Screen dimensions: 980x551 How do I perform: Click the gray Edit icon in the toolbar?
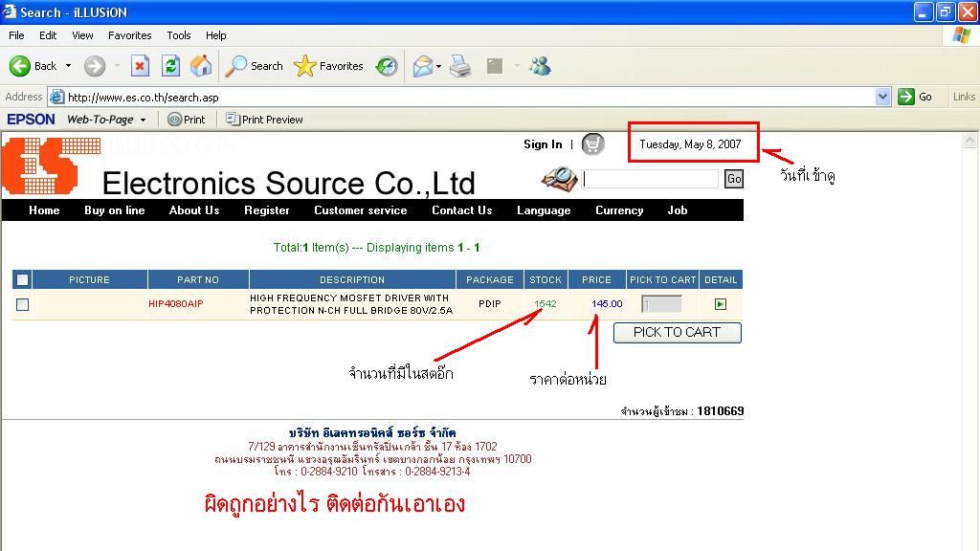click(495, 66)
